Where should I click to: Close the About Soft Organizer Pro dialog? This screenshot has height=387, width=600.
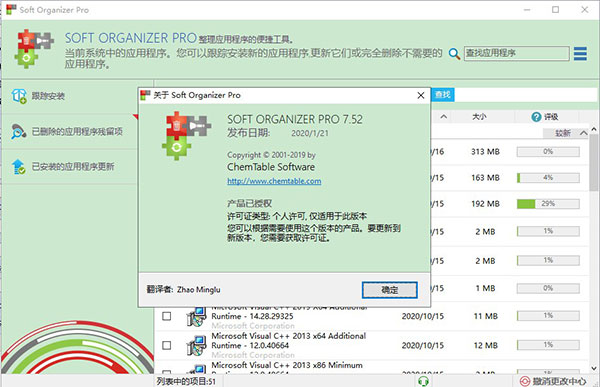pyautogui.click(x=421, y=95)
